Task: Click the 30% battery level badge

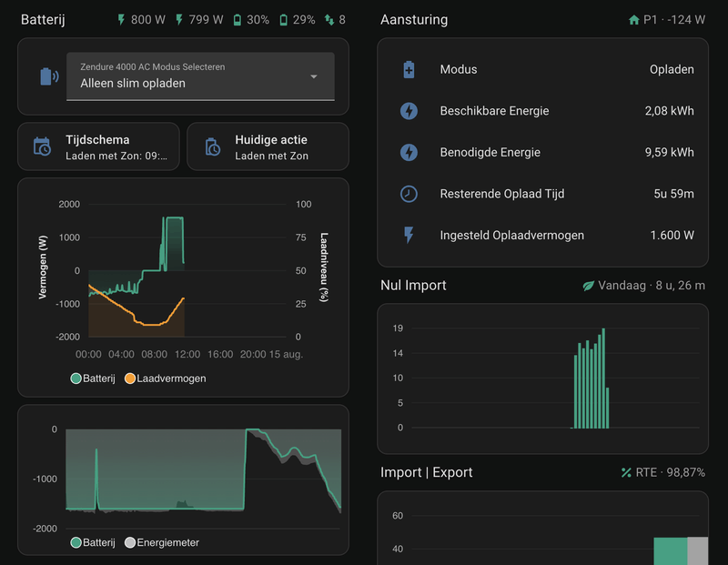Action: [x=251, y=20]
